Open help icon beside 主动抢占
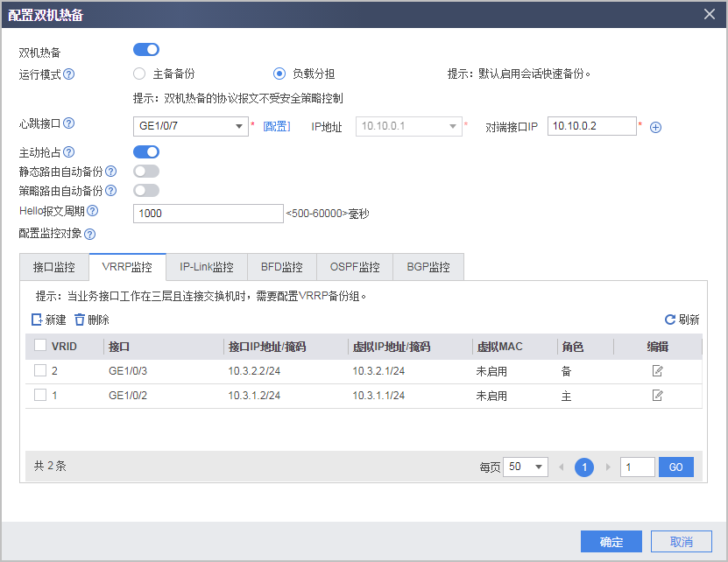This screenshot has width=728, height=562. click(68, 152)
